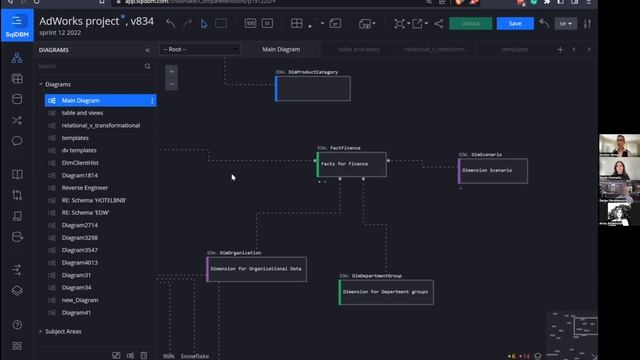Click the image icon below diagram list
Viewport: 640px width, 360px height.
(116, 356)
